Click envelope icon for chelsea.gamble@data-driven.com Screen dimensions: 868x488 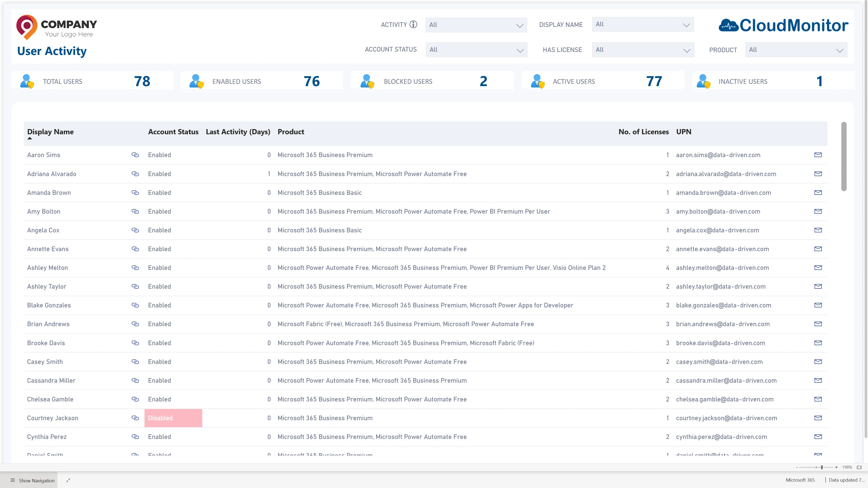818,399
